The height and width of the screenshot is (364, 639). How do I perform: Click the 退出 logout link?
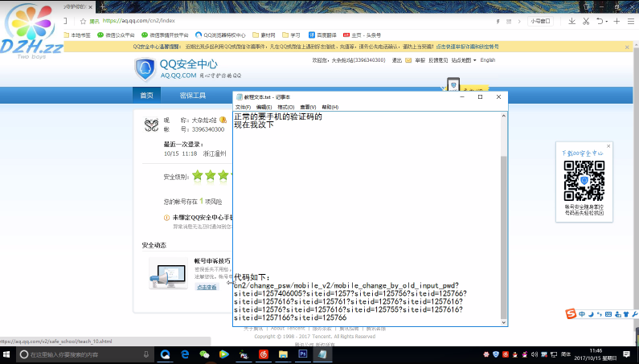[396, 60]
